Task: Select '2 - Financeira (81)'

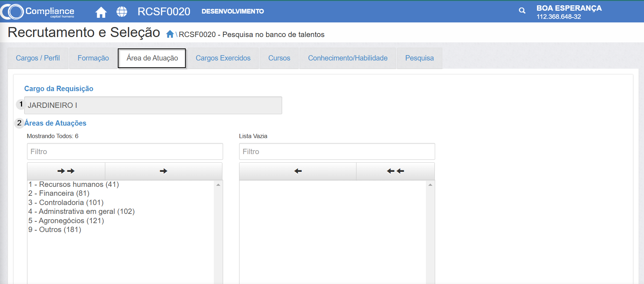Action: pos(59,193)
